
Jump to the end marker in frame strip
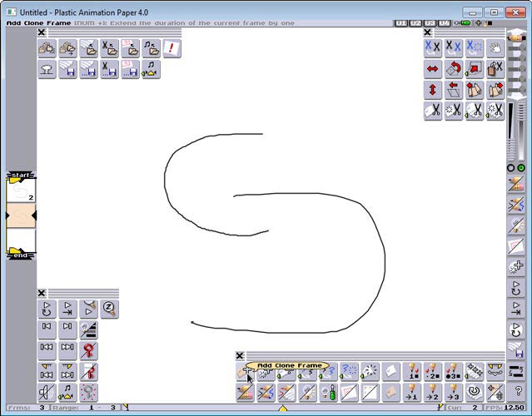[x=21, y=255]
